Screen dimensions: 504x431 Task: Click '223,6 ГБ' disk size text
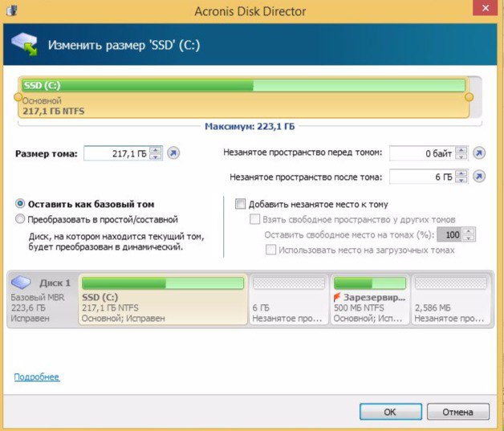28,307
